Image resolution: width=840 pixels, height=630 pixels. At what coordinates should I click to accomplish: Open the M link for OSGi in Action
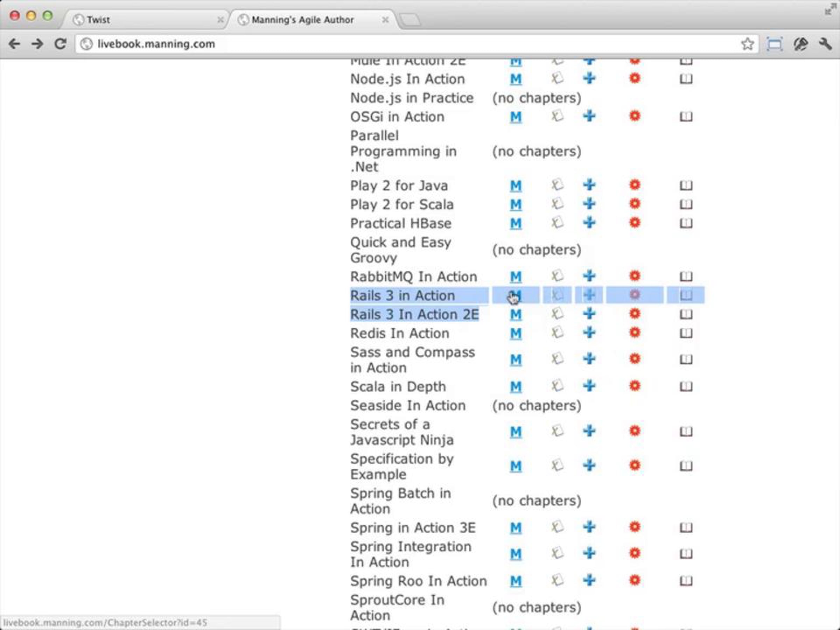click(515, 117)
